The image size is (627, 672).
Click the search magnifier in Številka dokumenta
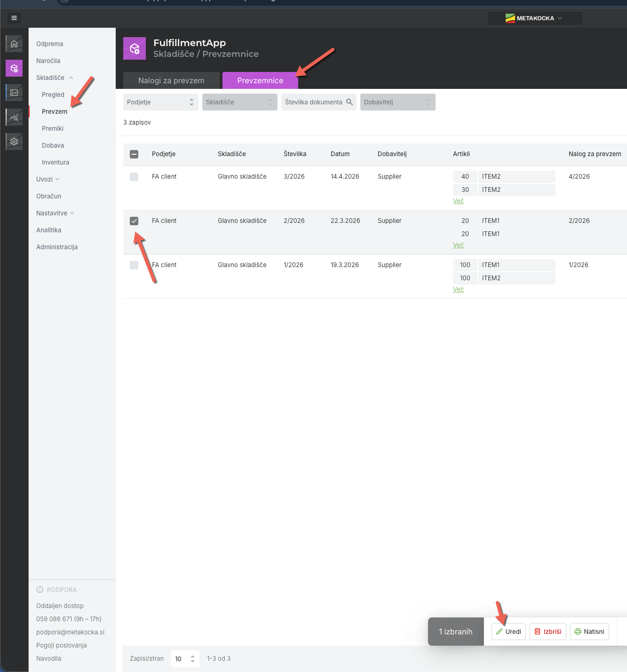pyautogui.click(x=349, y=102)
